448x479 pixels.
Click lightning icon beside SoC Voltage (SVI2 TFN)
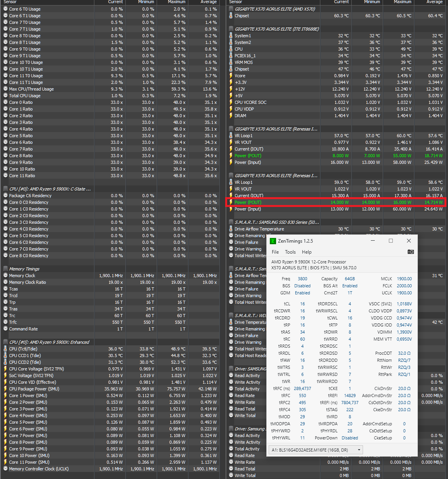click(5, 376)
